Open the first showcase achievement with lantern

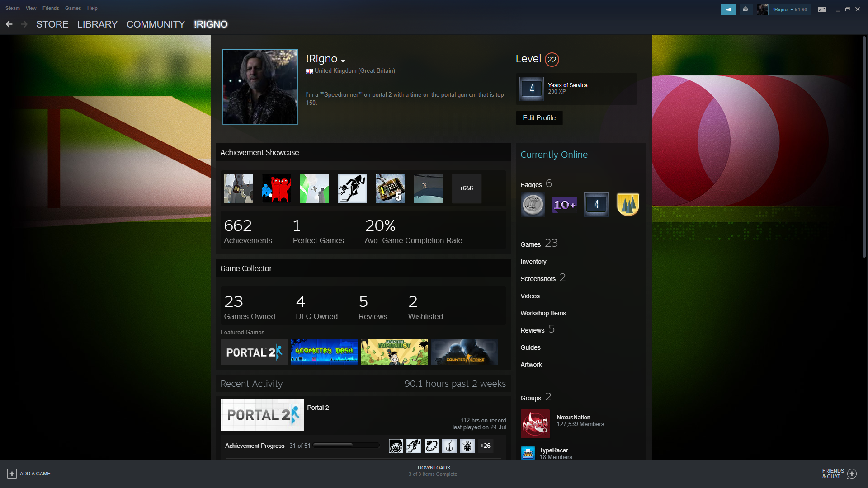coord(239,188)
